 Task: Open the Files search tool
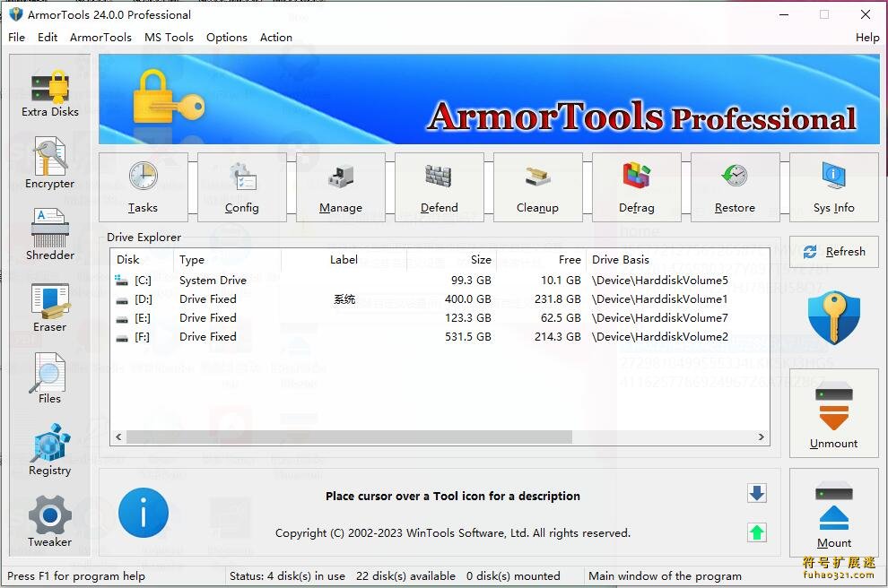(x=50, y=378)
